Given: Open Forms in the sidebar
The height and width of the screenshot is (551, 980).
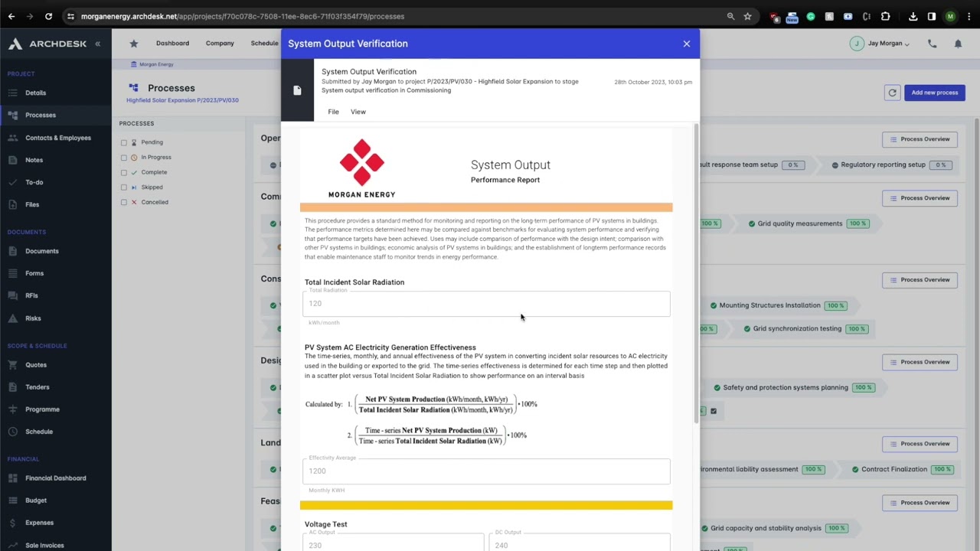Looking at the screenshot, I should tap(34, 273).
